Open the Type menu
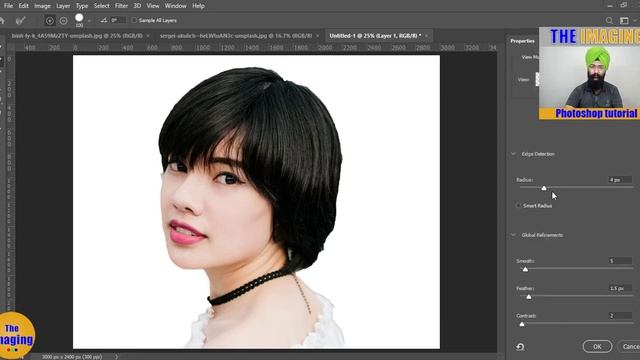The width and height of the screenshot is (640, 360). 82,6
